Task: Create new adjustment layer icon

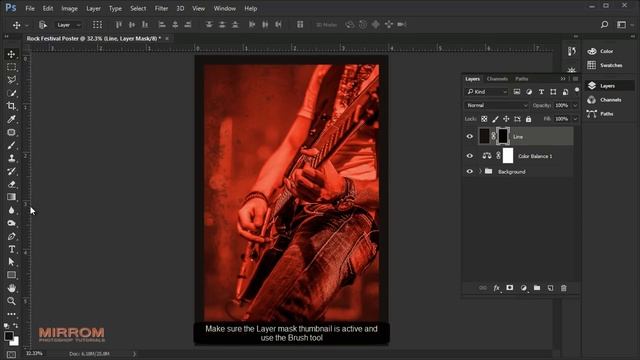Action: coord(524,288)
